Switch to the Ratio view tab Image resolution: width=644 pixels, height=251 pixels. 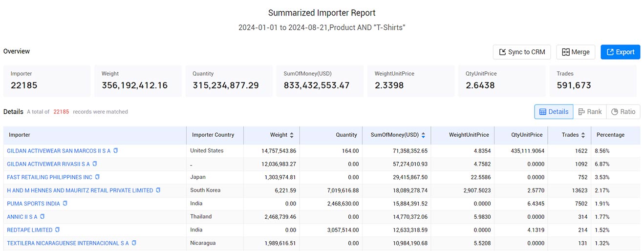pyautogui.click(x=623, y=112)
